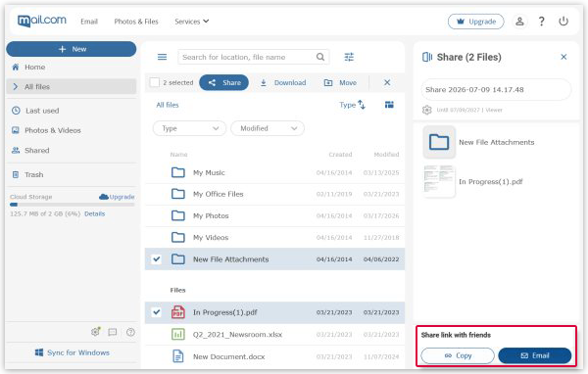
Task: Click the mail.com logo
Action: tap(42, 21)
